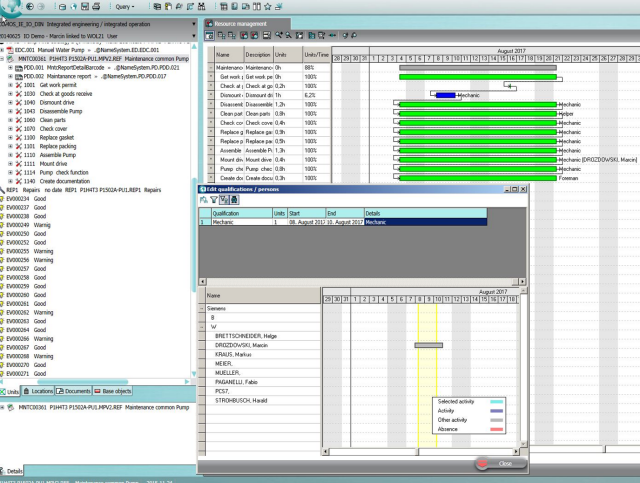Click the Description column header in Gantt table

point(258,55)
